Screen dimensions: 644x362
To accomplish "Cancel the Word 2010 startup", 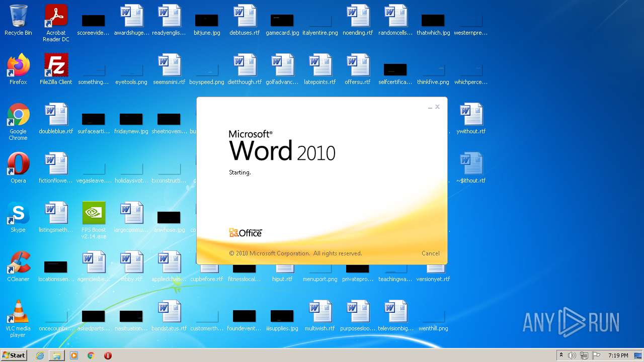I will coord(430,253).
